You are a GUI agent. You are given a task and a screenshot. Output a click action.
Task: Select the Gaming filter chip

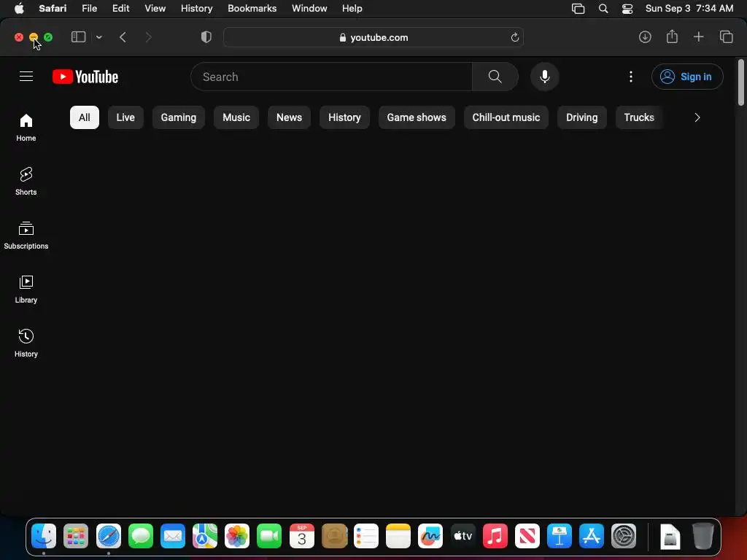179,117
